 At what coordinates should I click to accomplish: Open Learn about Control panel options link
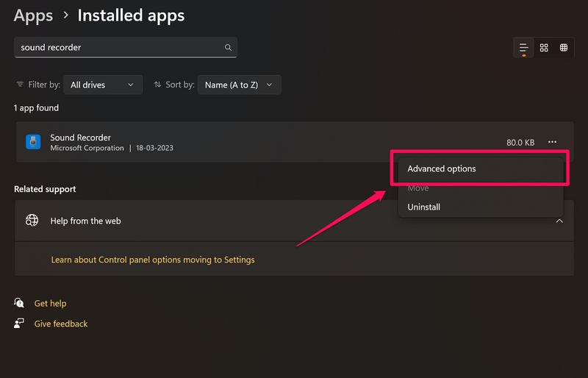[153, 260]
